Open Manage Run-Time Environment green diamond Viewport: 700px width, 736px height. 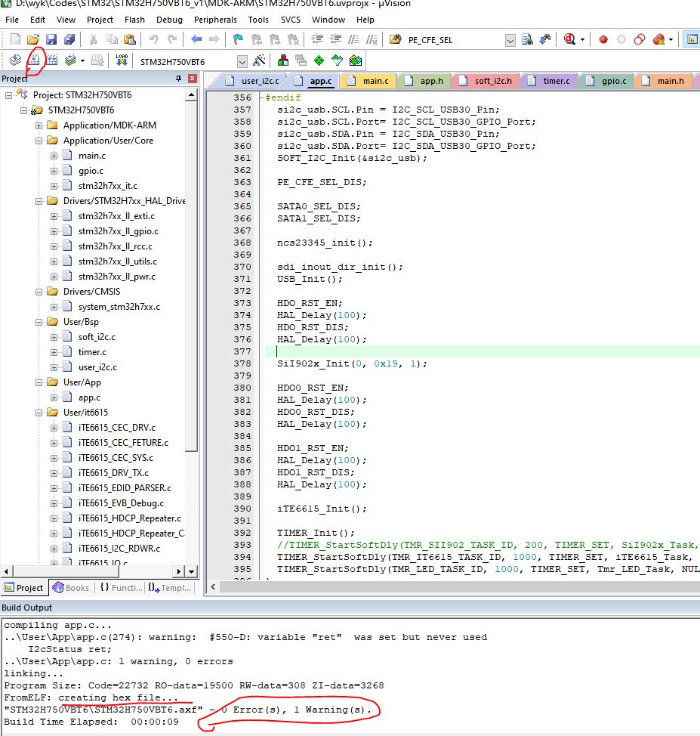[x=319, y=60]
